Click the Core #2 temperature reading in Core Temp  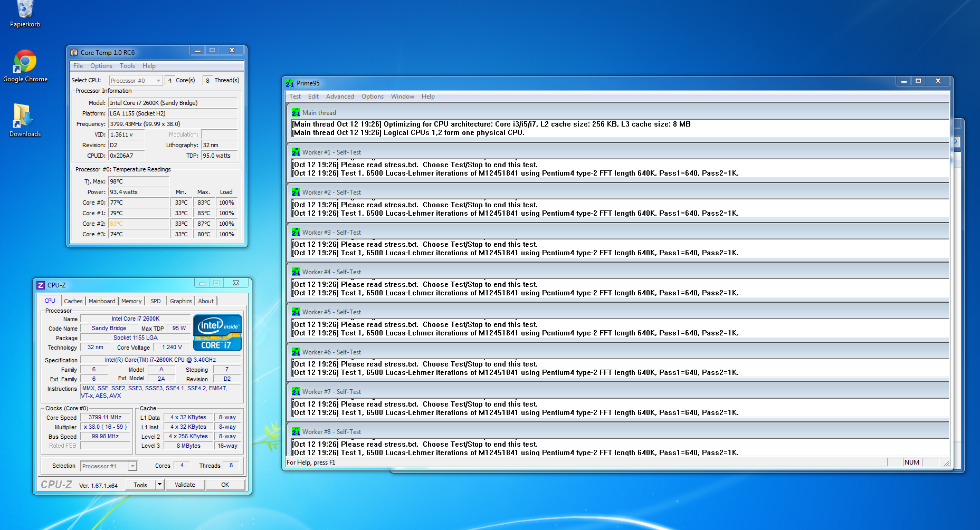(x=139, y=224)
